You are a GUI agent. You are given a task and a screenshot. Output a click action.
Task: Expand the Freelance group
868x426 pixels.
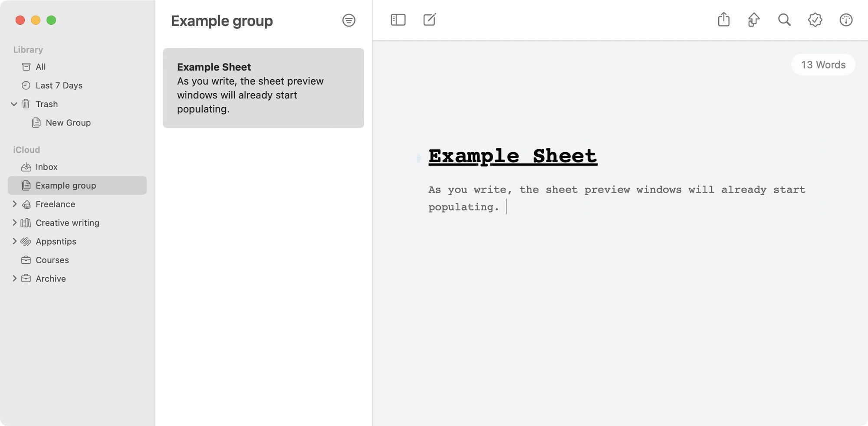pyautogui.click(x=14, y=204)
